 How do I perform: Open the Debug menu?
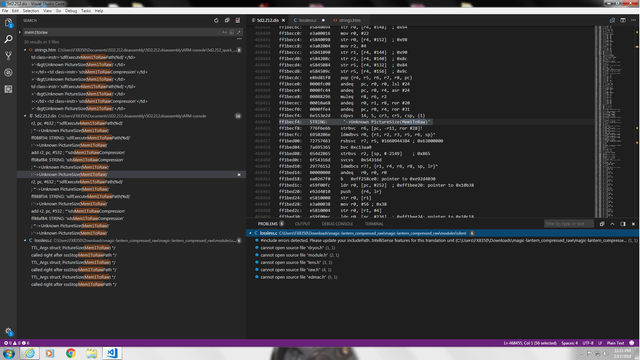click(71, 11)
